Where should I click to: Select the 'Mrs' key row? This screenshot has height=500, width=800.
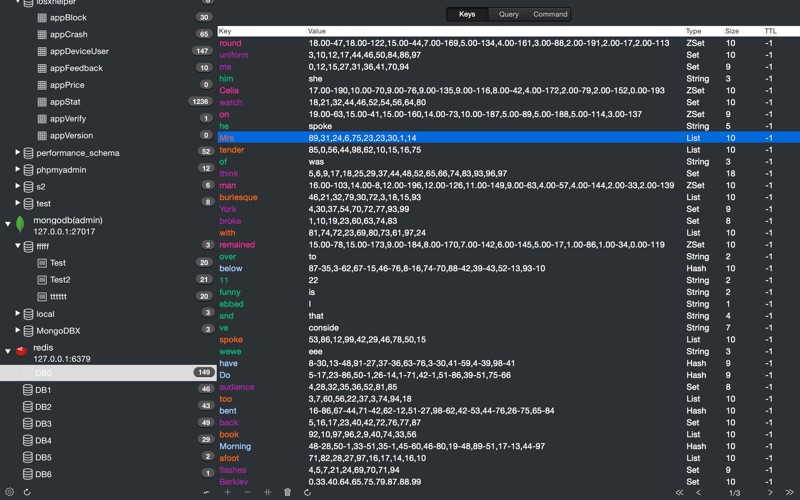point(509,138)
